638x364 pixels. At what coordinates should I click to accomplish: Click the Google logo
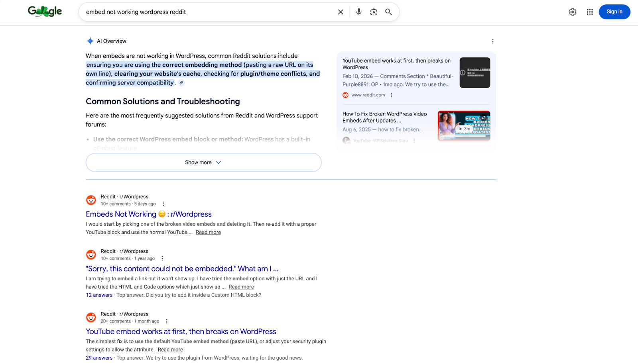(x=45, y=11)
